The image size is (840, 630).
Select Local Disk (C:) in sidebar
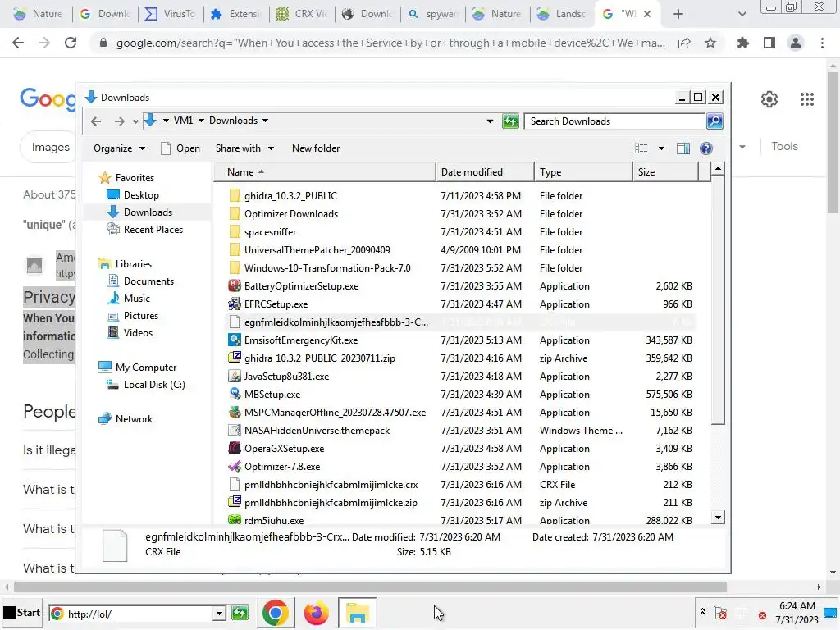146,385
